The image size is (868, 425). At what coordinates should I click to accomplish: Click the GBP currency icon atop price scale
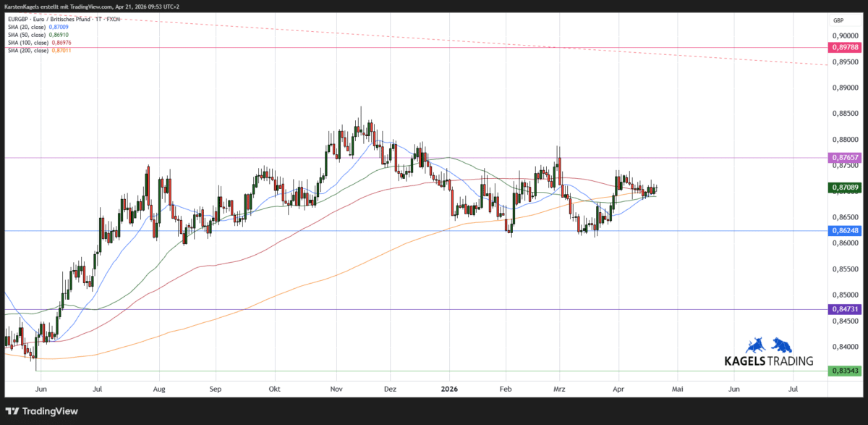839,20
